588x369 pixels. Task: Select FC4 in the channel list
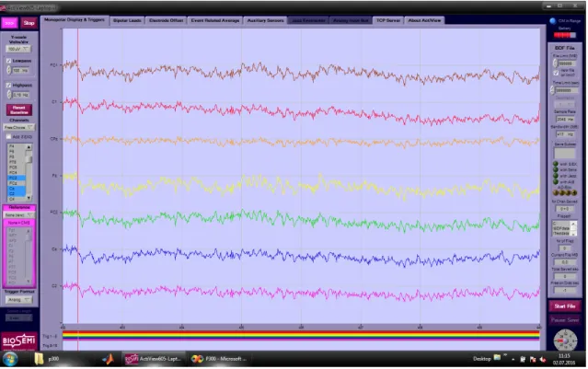coord(17,172)
